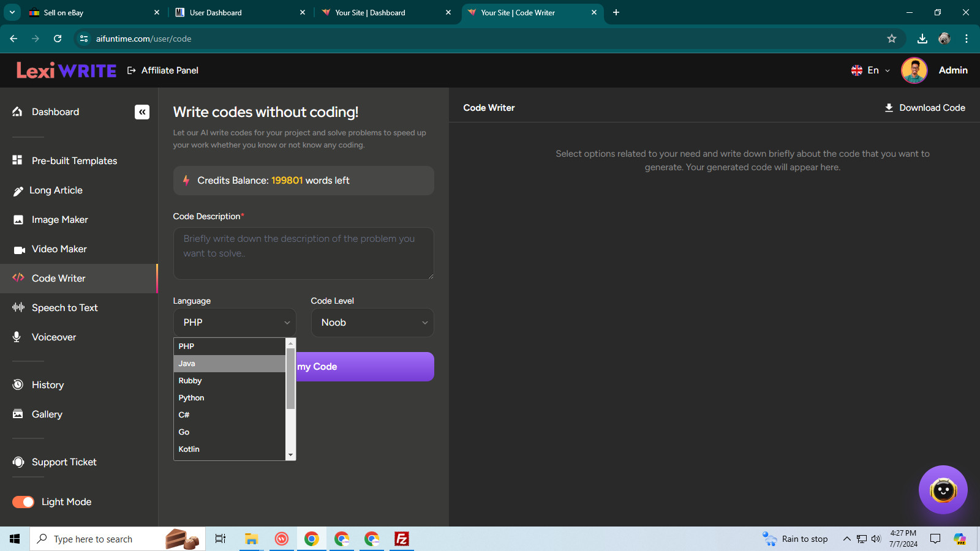980x551 pixels.
Task: Focus the Code Description text area
Action: (x=304, y=253)
